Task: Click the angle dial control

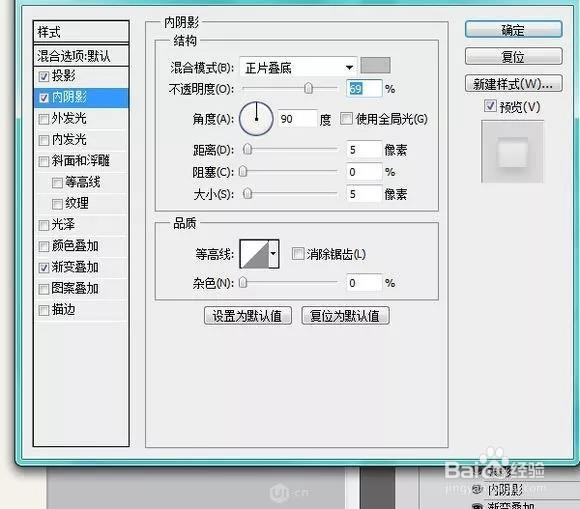Action: click(x=256, y=119)
